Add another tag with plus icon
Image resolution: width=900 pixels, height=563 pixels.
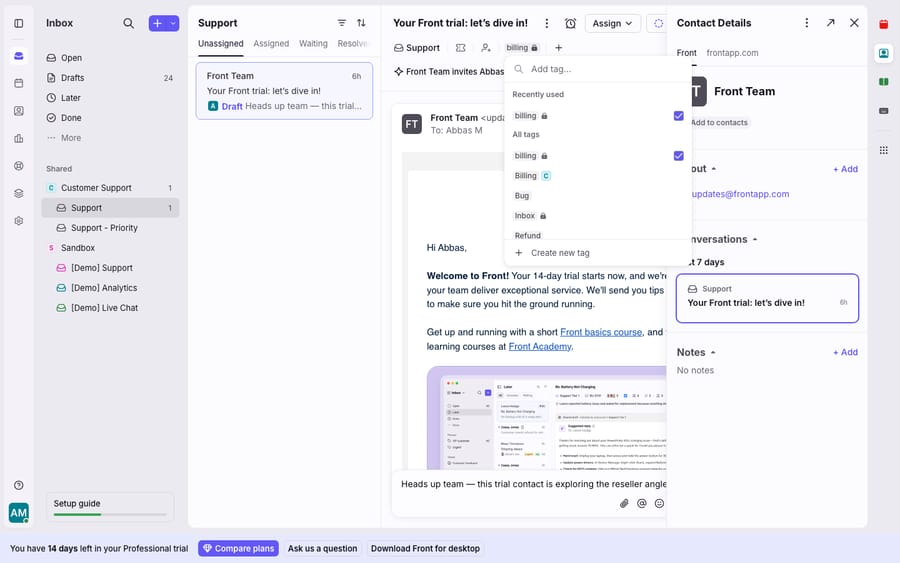[558, 48]
